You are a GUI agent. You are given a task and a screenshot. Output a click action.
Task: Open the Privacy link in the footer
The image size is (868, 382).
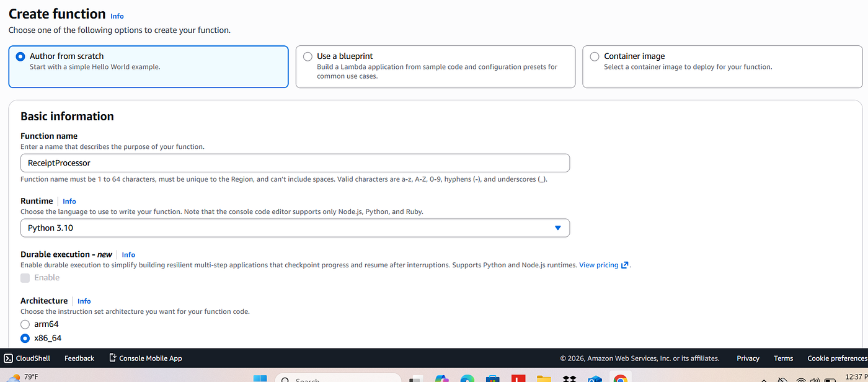pyautogui.click(x=748, y=358)
